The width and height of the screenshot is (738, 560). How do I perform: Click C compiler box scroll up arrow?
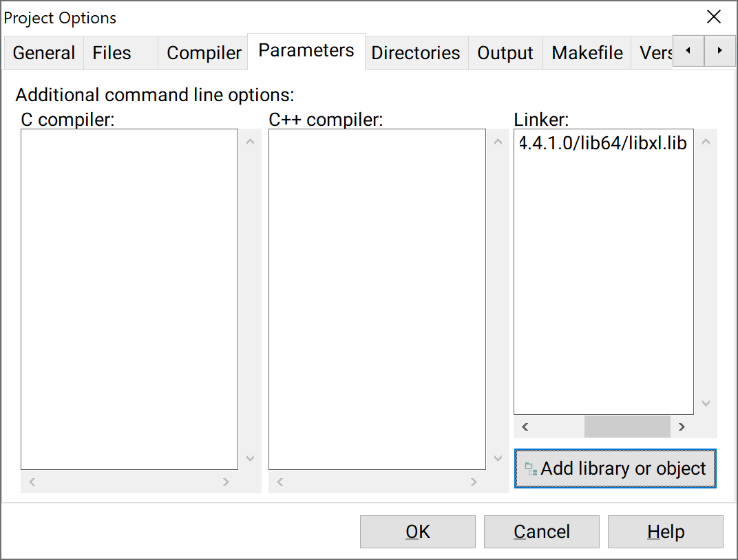coord(251,142)
